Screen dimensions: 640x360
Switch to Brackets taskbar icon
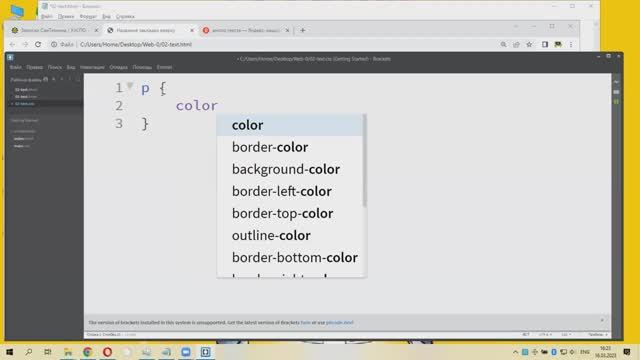205,352
